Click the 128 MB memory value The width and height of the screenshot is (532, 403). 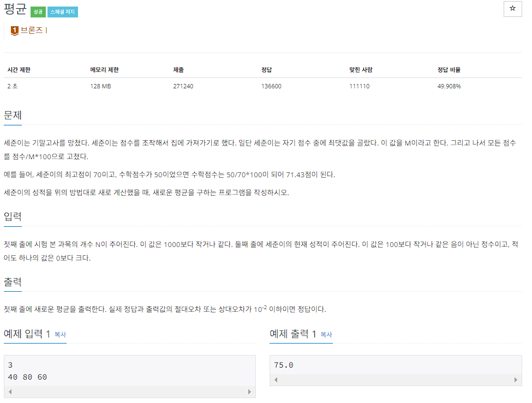tap(101, 86)
